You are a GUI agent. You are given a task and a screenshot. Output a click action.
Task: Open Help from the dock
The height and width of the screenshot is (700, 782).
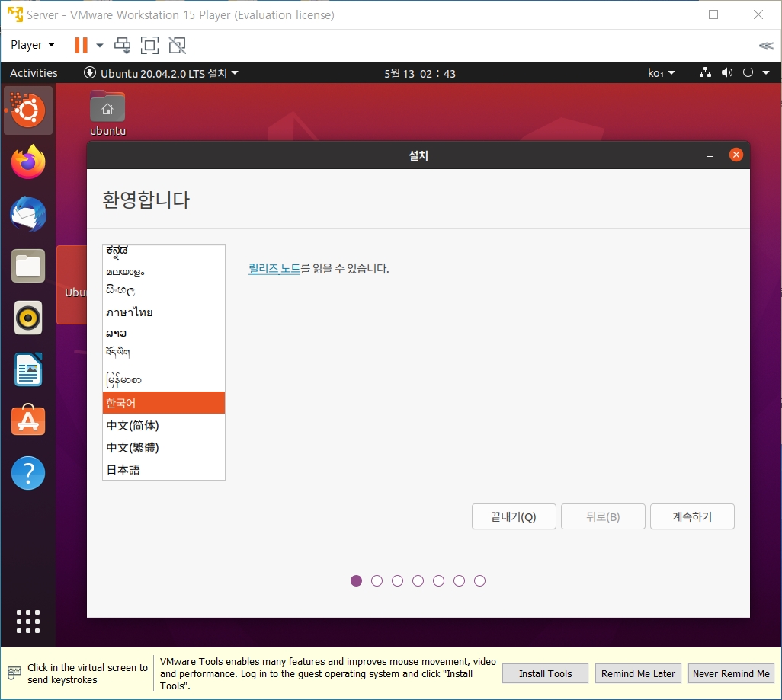coord(28,473)
